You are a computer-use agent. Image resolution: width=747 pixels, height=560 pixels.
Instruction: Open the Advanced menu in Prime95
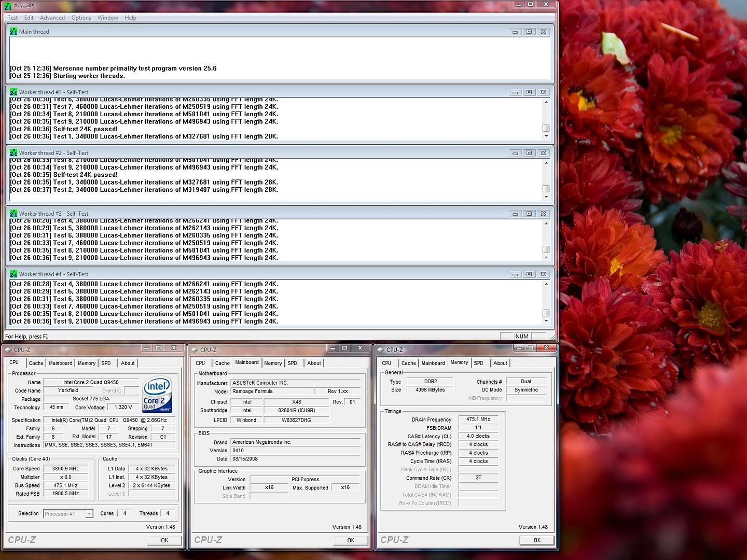click(x=52, y=18)
